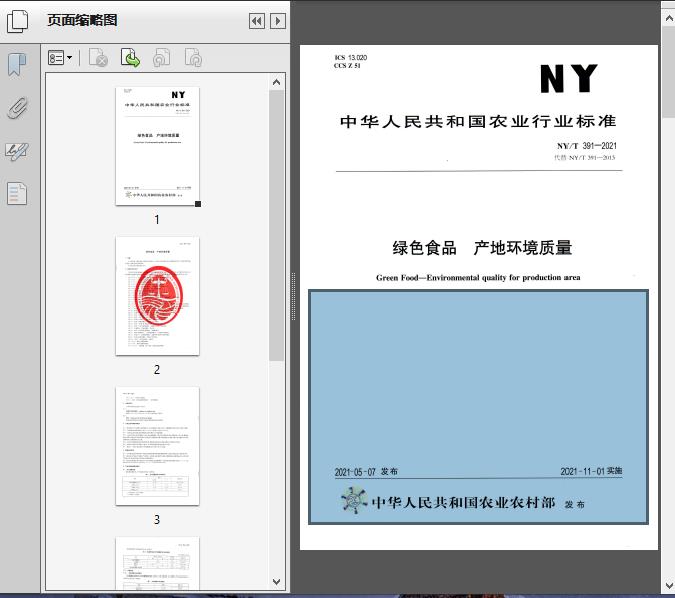
Task: Click the 页面缩略图 panel title
Action: coord(82,20)
